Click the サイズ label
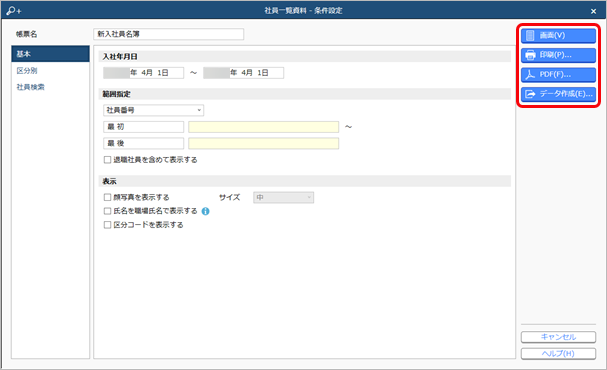 tap(230, 197)
